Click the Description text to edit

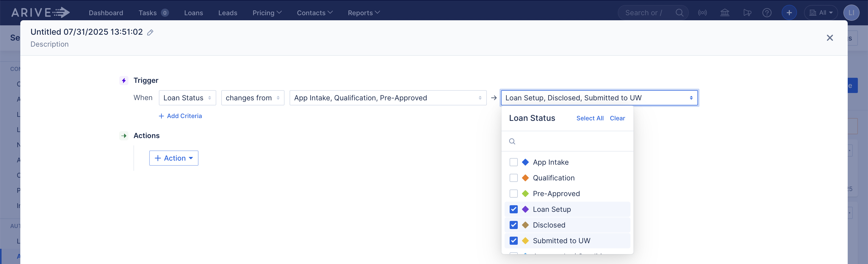[49, 44]
